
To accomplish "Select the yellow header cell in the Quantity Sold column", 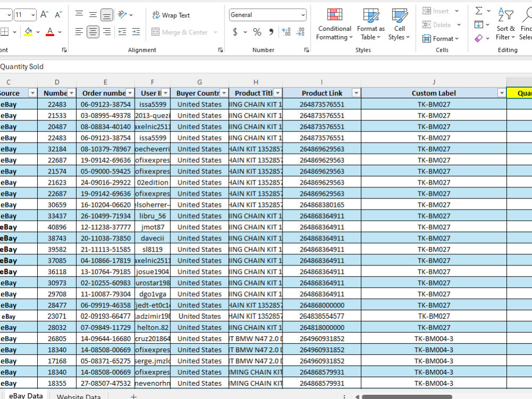I will click(x=519, y=93).
